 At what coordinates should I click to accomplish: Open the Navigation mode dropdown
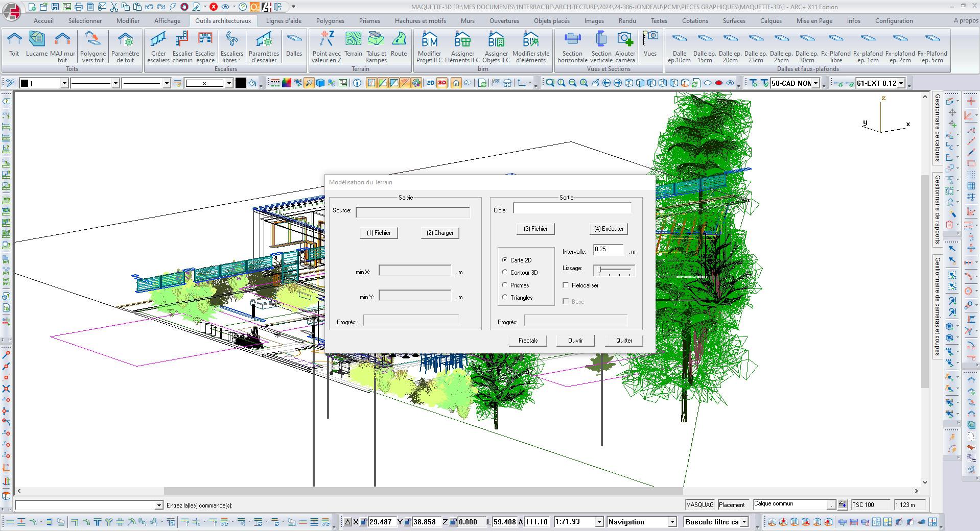tap(672, 522)
